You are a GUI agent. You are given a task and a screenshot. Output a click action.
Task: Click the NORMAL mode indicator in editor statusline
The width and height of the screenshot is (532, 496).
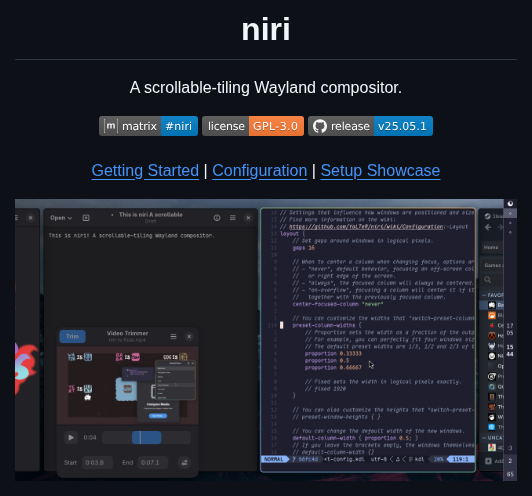(x=274, y=459)
